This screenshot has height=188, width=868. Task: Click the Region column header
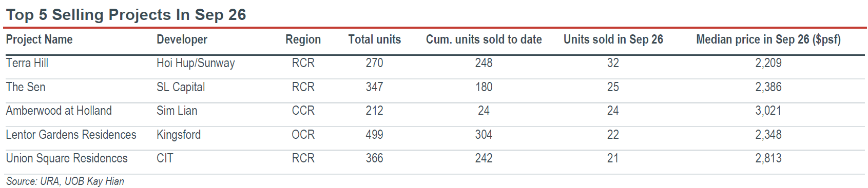[x=303, y=39]
